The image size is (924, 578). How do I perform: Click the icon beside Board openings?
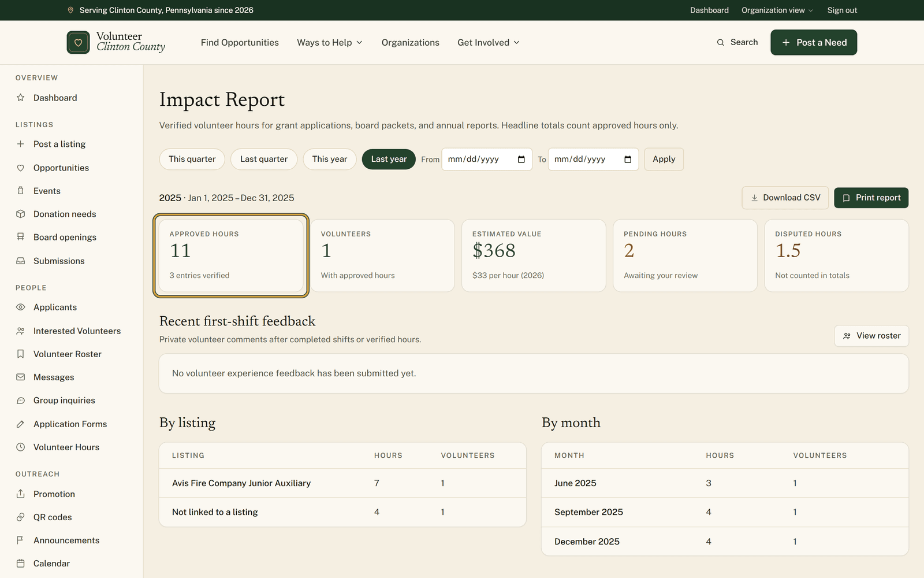coord(21,237)
